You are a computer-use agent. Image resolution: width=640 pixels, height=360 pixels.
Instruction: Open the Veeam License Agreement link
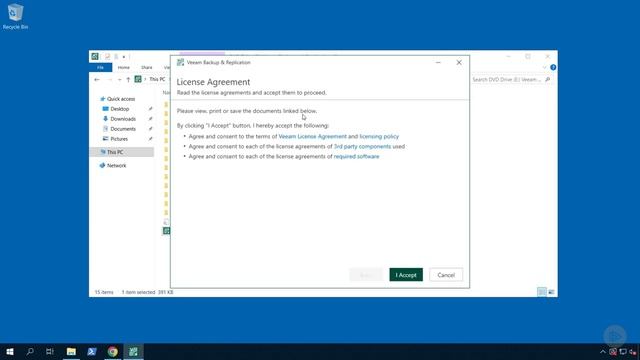tap(312, 136)
